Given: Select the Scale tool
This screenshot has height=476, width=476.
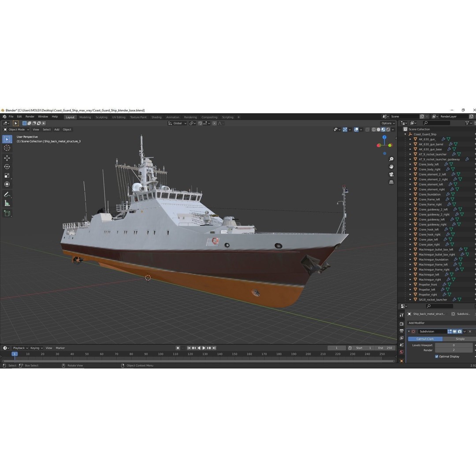Looking at the screenshot, I should (7, 175).
